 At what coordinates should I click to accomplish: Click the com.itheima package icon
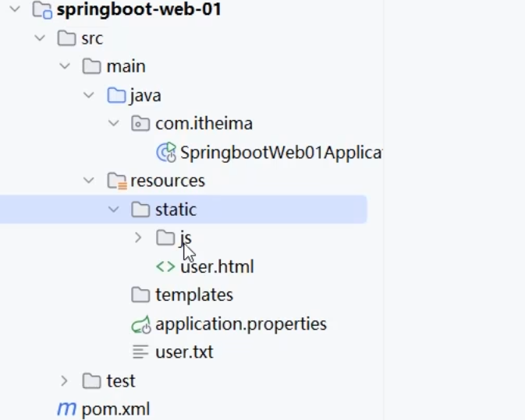tap(140, 124)
